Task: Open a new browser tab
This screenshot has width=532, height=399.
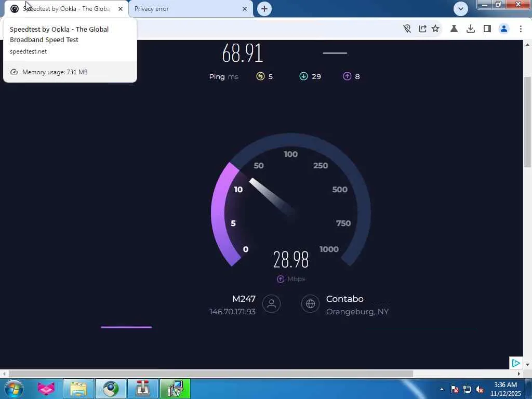Action: point(264,9)
